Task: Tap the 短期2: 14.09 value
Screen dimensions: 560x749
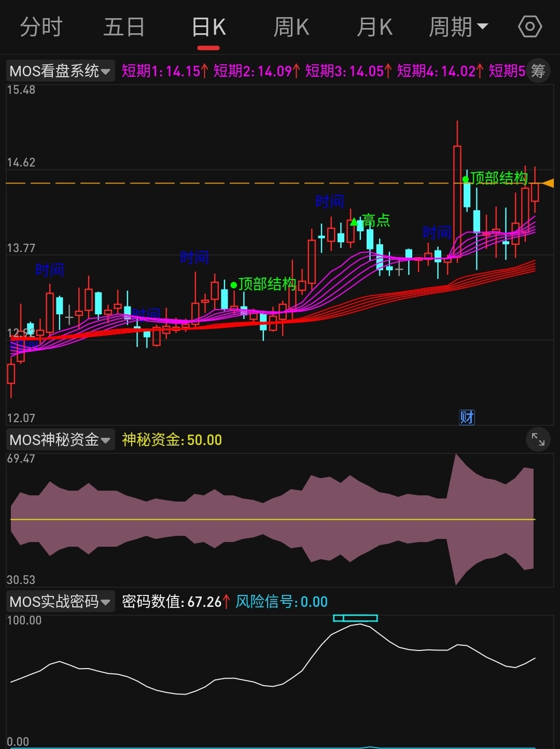Action: (x=257, y=71)
